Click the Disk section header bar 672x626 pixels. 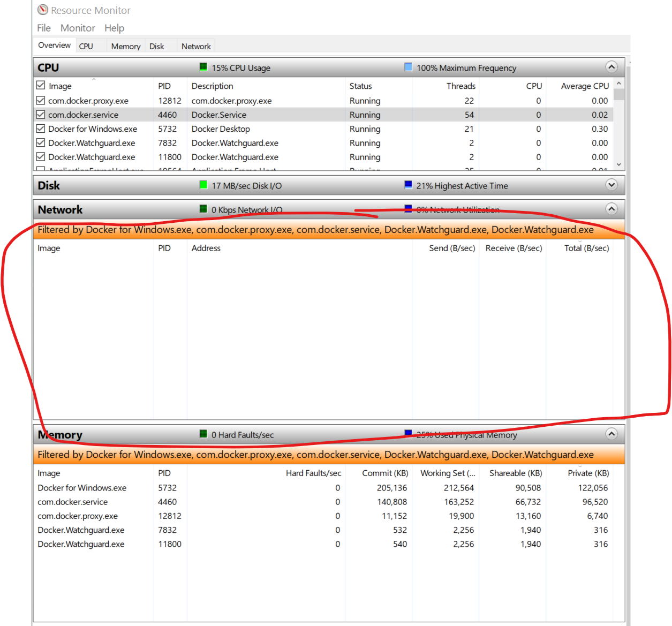[x=329, y=185]
